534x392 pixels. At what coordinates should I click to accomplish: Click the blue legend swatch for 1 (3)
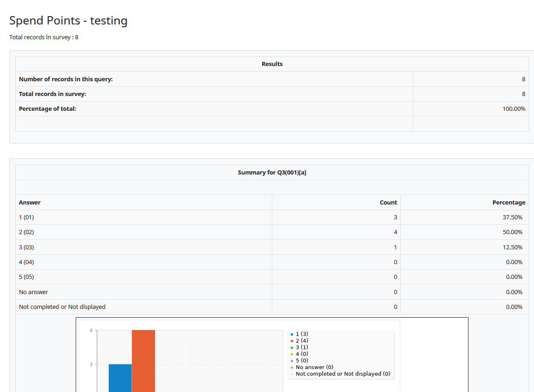(x=292, y=334)
